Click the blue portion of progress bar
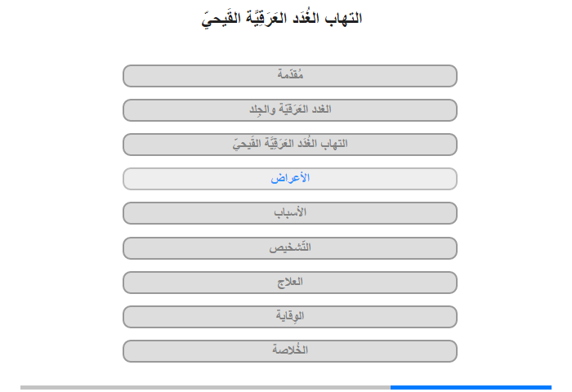The height and width of the screenshot is (392, 572). pyautogui.click(x=471, y=387)
